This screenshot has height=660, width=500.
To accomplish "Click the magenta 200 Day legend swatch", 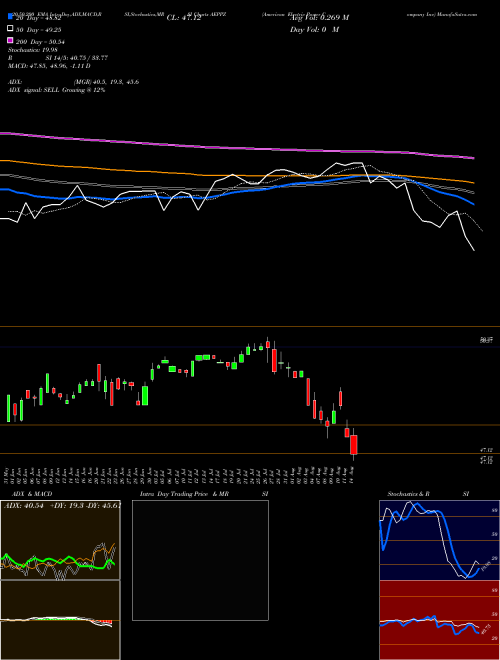I will [11, 40].
